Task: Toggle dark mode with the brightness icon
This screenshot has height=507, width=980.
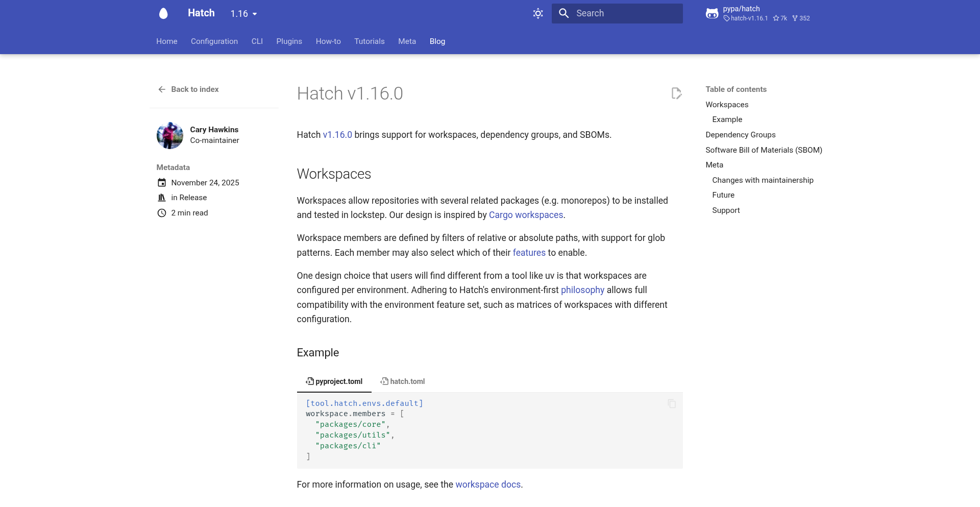Action: click(538, 13)
